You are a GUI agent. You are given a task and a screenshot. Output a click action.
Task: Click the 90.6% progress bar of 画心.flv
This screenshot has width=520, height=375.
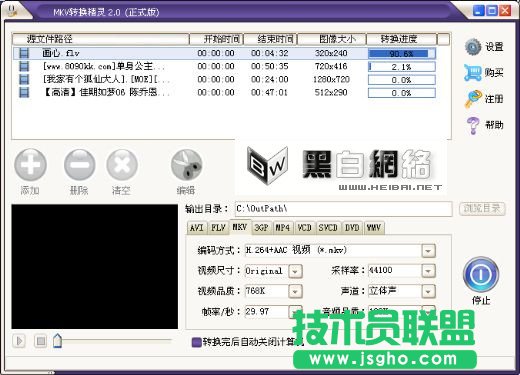pos(402,53)
